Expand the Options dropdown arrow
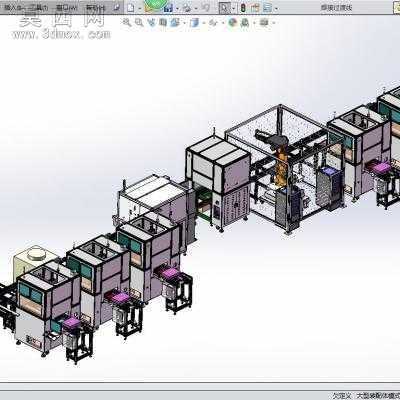Viewport: 400px width, 400px height. (276, 8)
